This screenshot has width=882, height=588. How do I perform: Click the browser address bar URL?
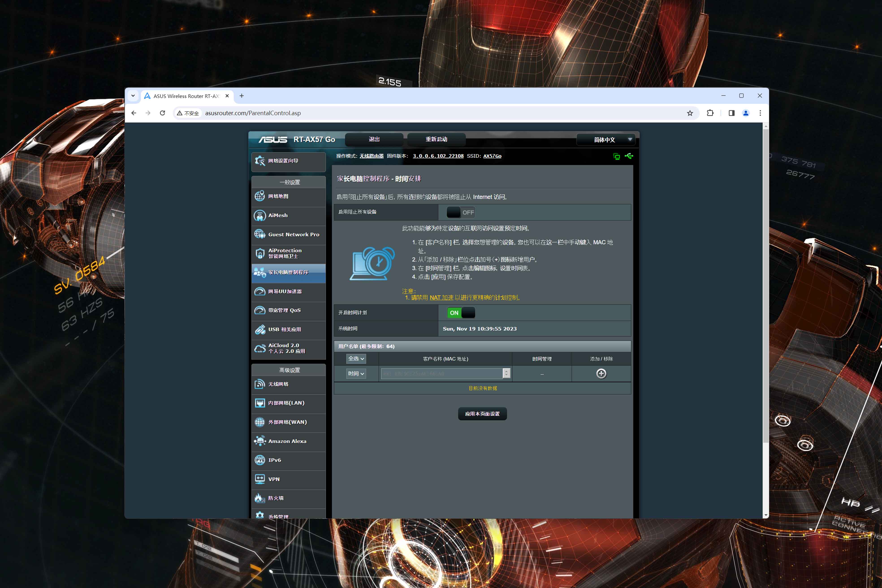coord(253,113)
